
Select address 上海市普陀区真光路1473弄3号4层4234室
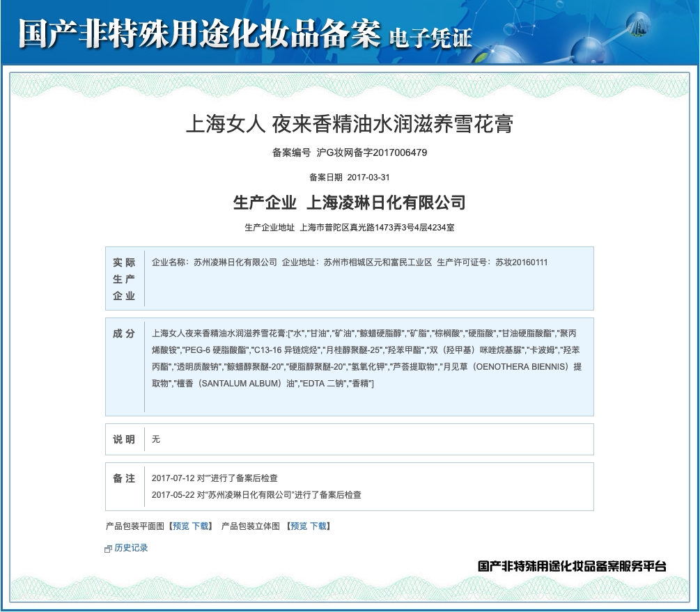point(377,227)
